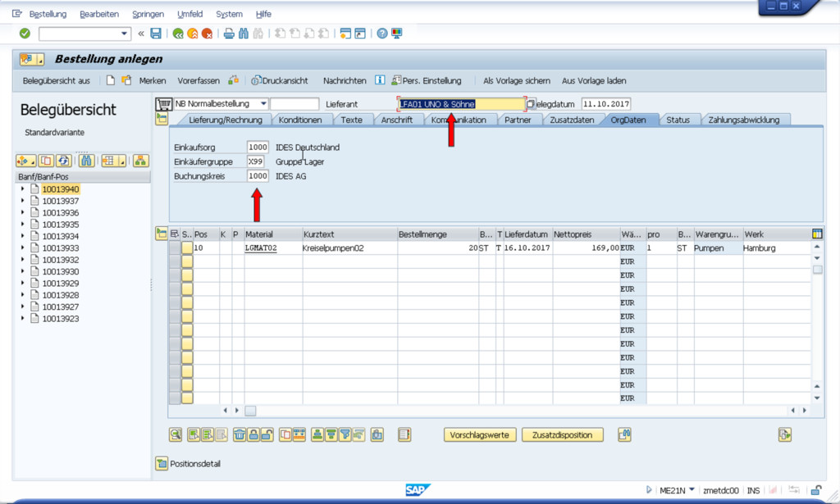Click the Lieferant input field

coord(461,104)
